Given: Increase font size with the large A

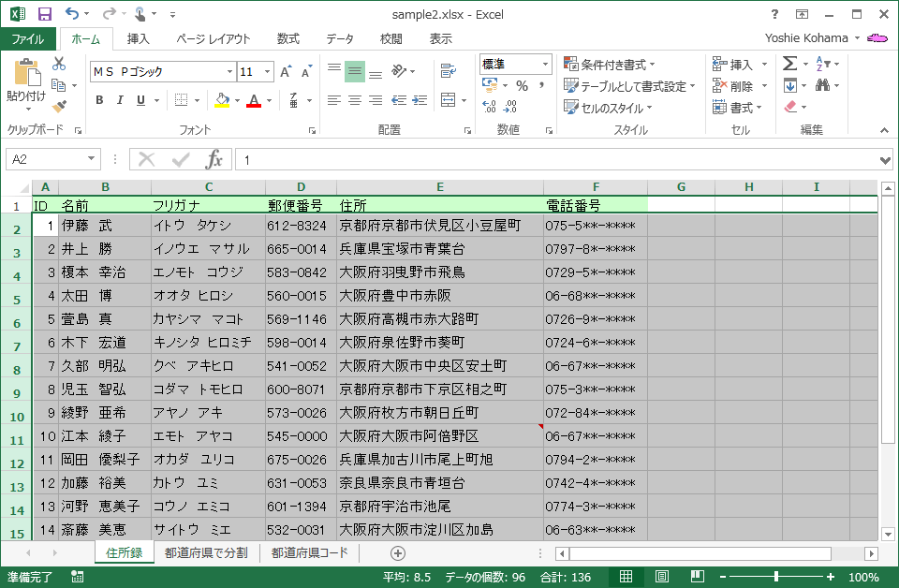Looking at the screenshot, I should pyautogui.click(x=286, y=72).
